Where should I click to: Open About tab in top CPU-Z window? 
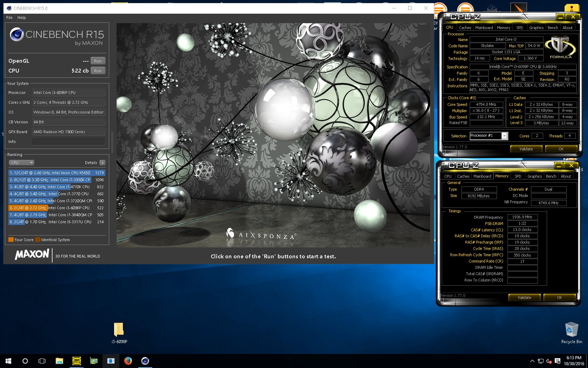[567, 28]
